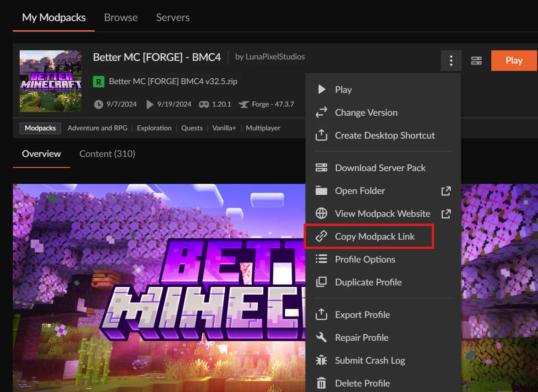Click the Download Server Pack server icon
The width and height of the screenshot is (538, 392).
pyautogui.click(x=321, y=167)
